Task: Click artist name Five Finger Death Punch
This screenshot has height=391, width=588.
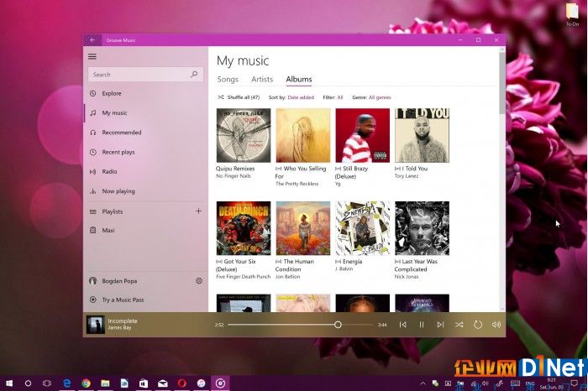Action: coord(243,277)
